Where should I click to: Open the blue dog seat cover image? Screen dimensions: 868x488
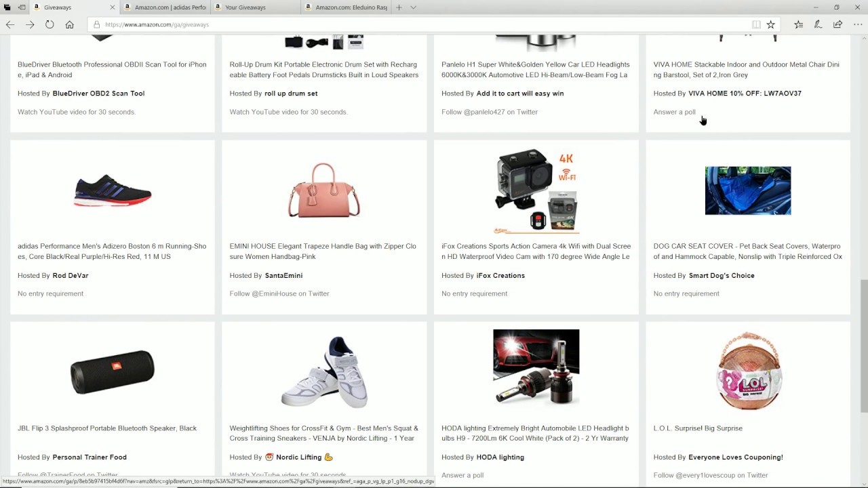pos(748,190)
